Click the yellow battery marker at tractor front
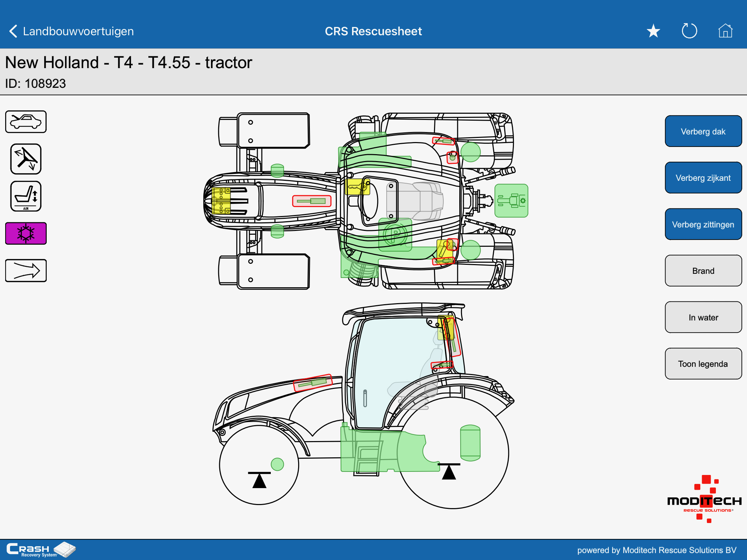The image size is (747, 560). pos(221,201)
